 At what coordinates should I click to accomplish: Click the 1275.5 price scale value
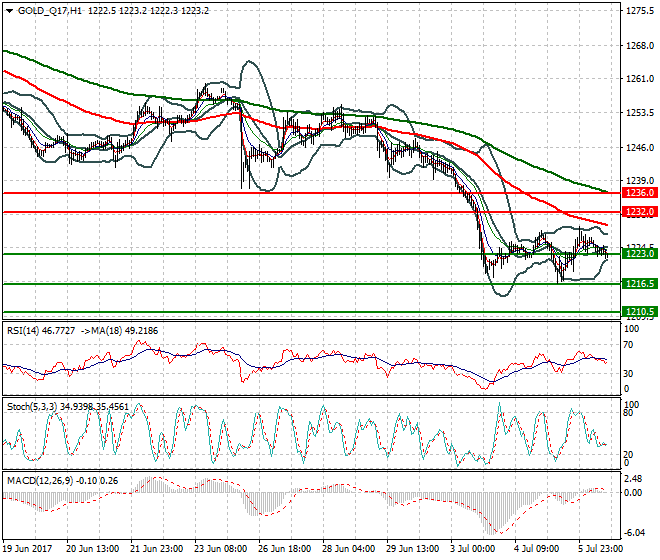pyautogui.click(x=640, y=11)
